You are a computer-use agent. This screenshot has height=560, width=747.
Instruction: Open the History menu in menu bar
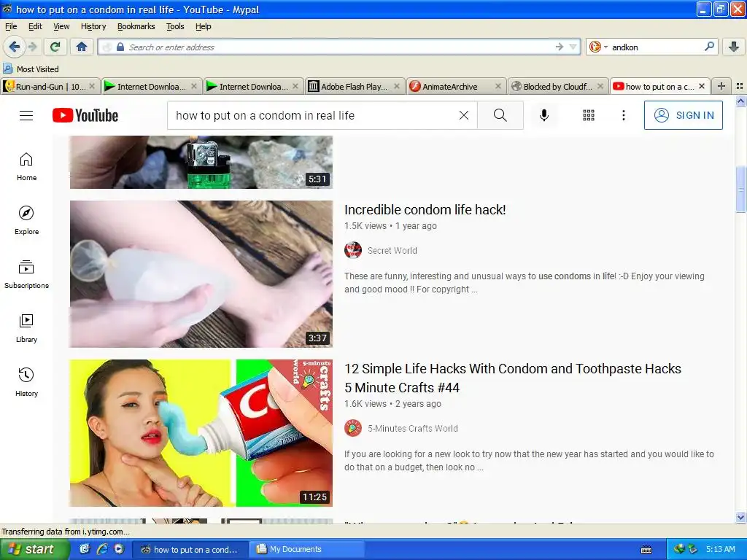(x=93, y=26)
